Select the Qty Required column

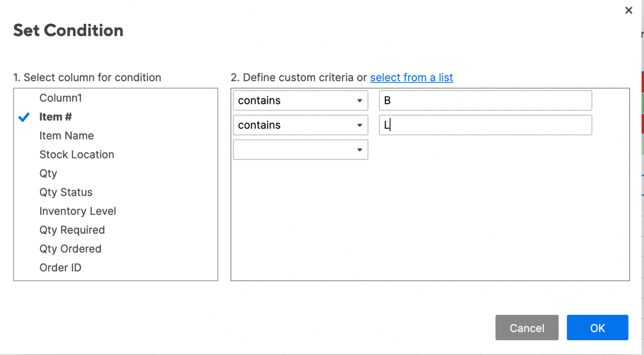[72, 229]
